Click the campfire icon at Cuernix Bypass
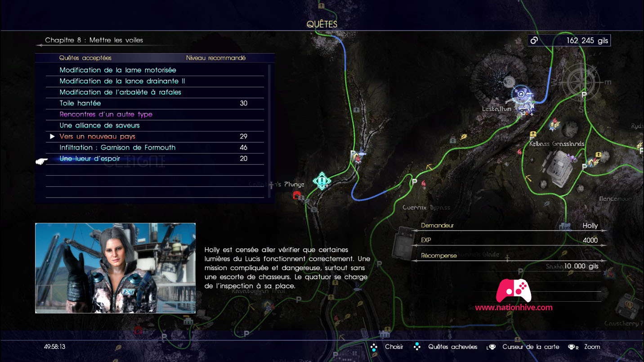This screenshot has width=644, height=362. coord(423,182)
